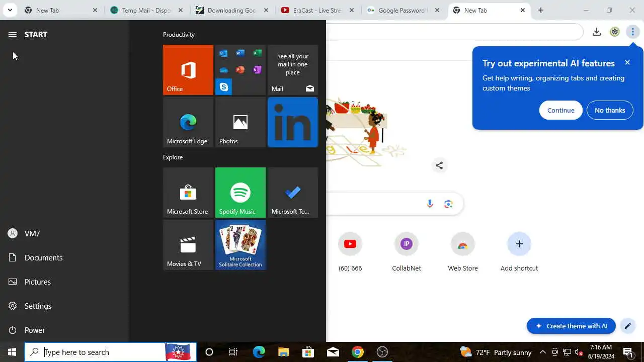Screen dimensions: 644x362
Task: Launch the Microsoft Edge tile
Action: point(188,122)
